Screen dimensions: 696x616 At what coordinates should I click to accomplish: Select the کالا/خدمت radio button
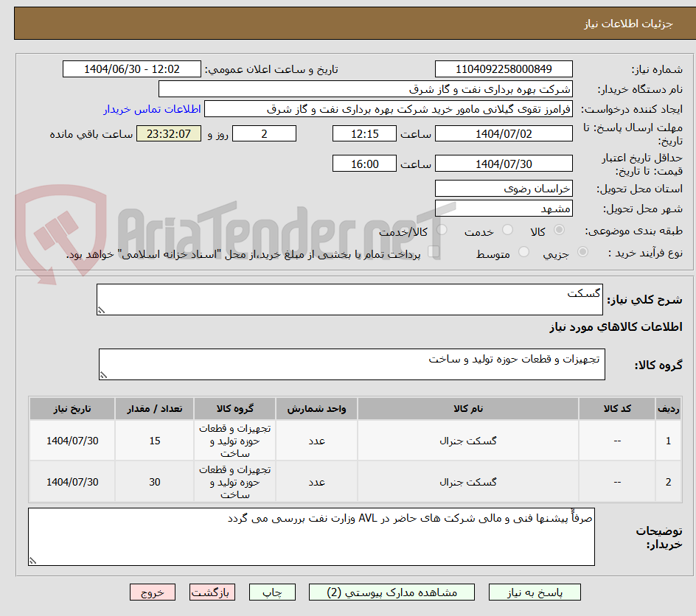(442, 230)
